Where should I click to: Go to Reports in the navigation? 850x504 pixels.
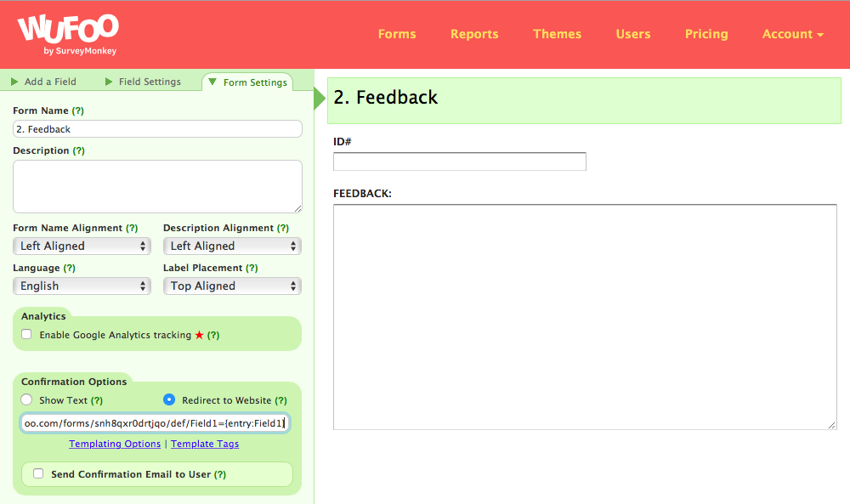[474, 34]
